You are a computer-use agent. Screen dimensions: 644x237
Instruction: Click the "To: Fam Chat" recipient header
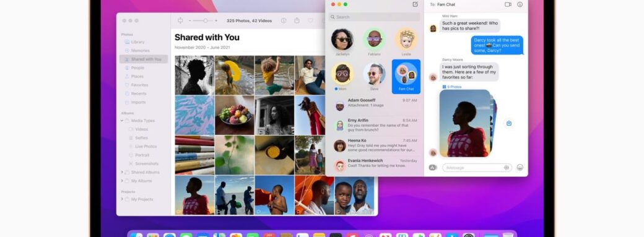pyautogui.click(x=442, y=4)
